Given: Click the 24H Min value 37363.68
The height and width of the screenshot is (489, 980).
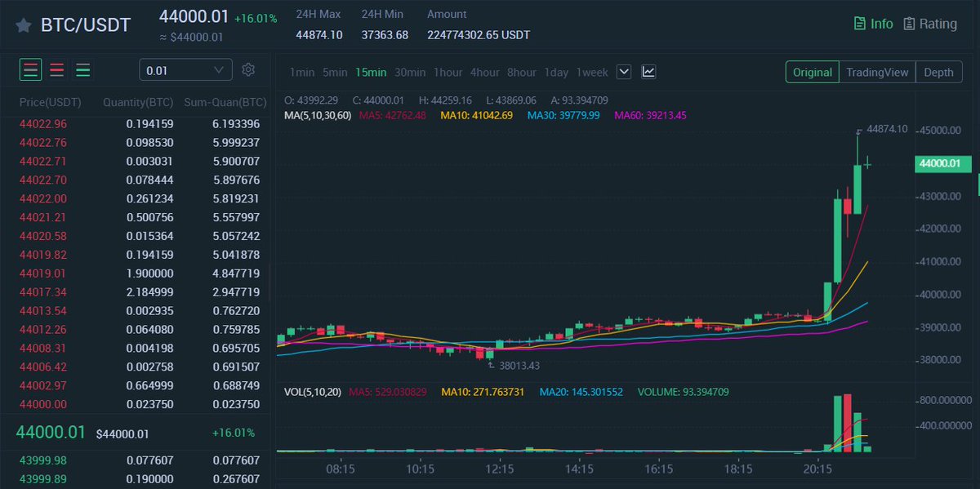Looking at the screenshot, I should click(x=385, y=34).
